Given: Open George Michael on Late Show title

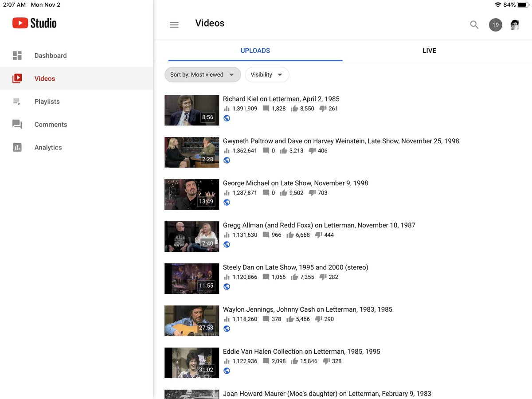Looking at the screenshot, I should tap(295, 183).
